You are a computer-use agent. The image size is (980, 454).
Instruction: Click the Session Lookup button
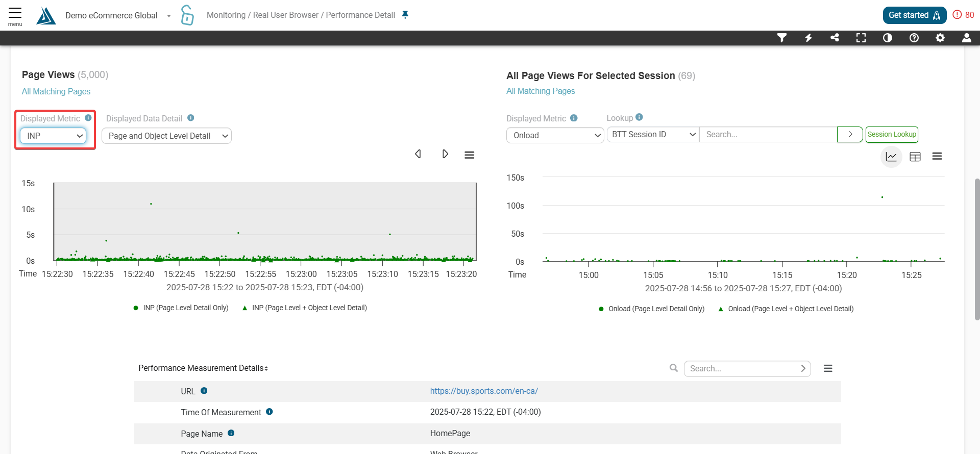892,135
